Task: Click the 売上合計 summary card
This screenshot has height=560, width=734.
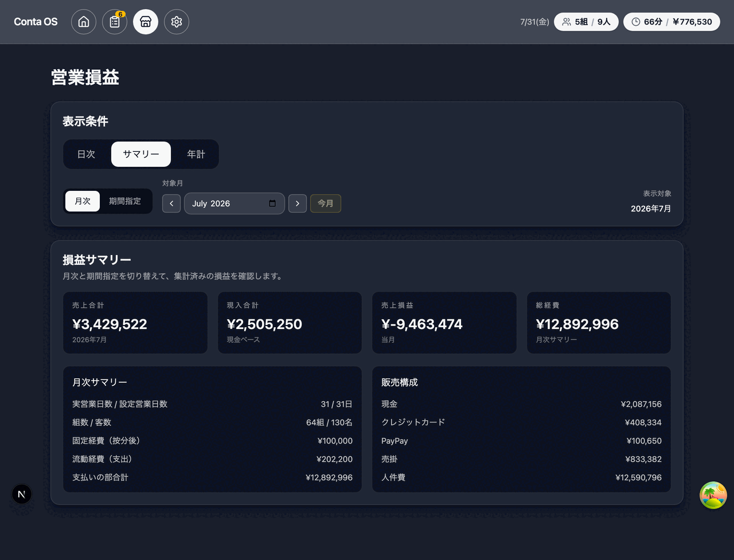Action: click(x=135, y=323)
